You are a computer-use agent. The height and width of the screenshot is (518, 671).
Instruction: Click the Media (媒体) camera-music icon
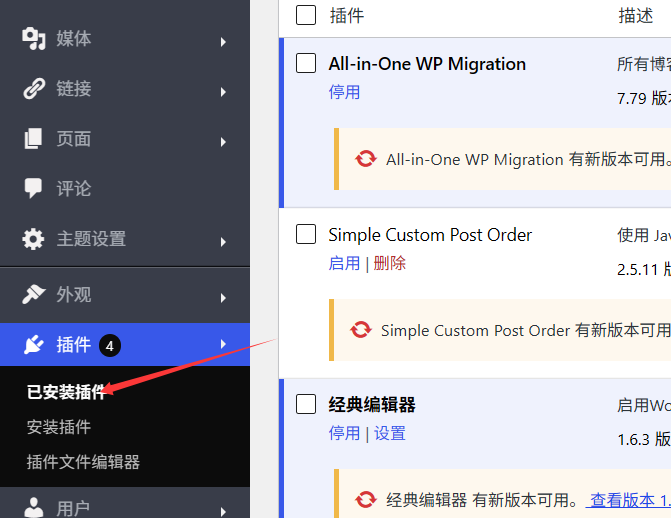tap(33, 39)
